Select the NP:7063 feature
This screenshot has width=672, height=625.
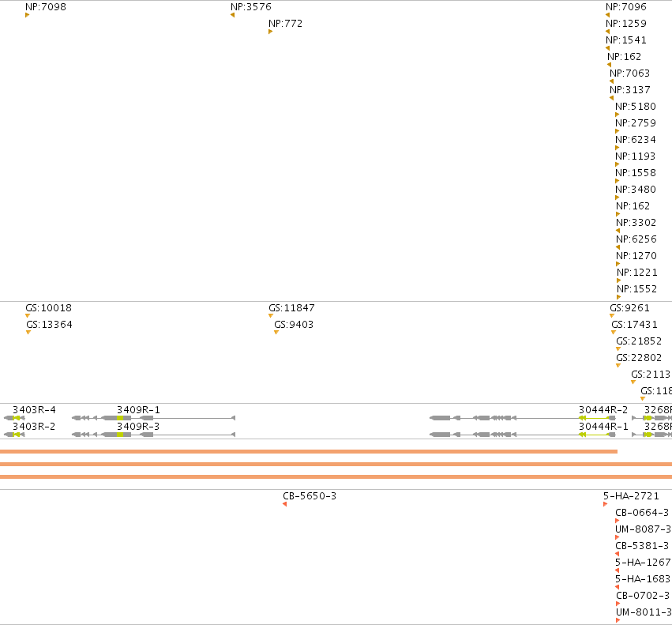(629, 73)
